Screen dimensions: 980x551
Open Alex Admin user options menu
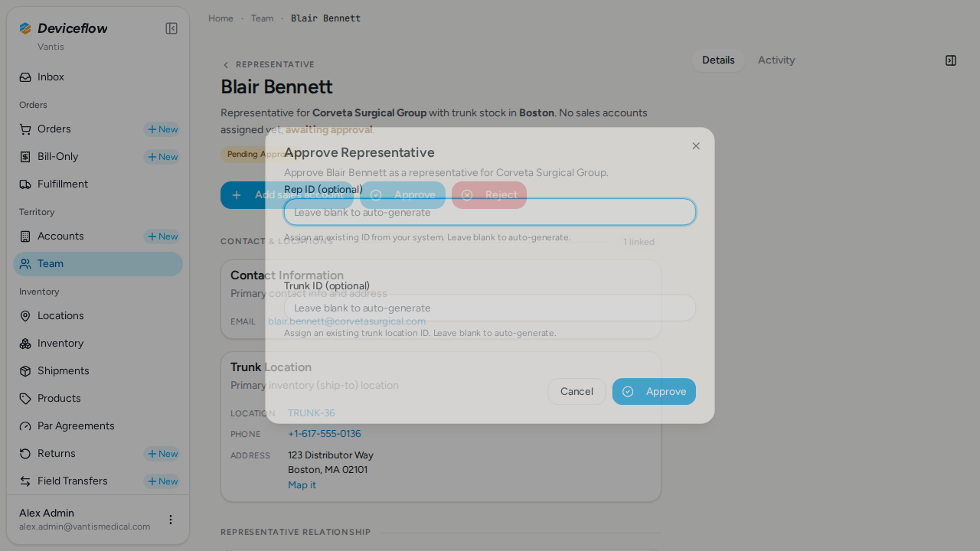171,520
